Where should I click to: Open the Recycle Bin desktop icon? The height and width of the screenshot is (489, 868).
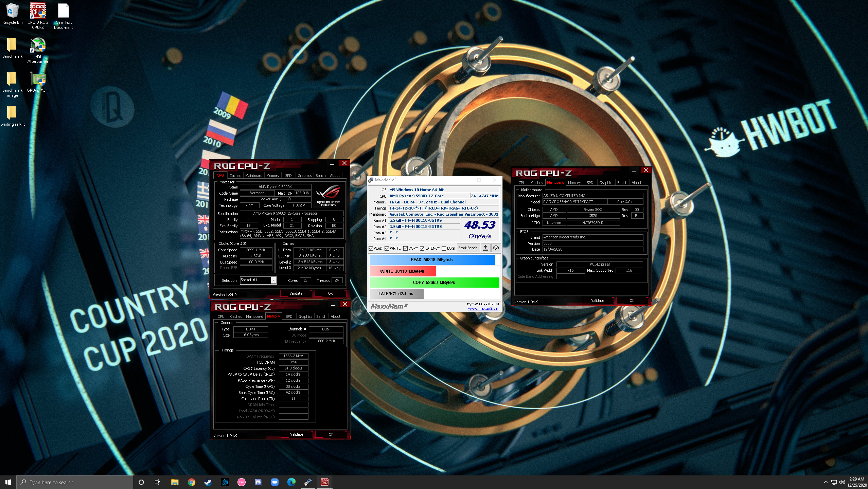pyautogui.click(x=12, y=14)
